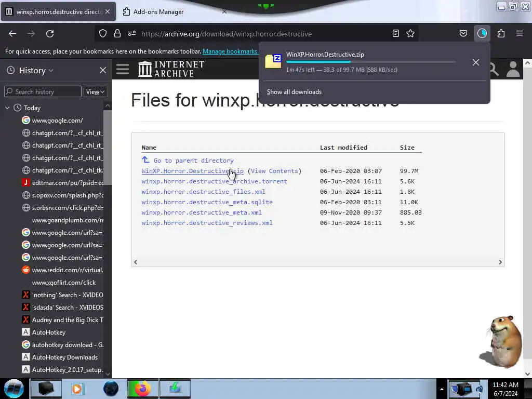Click WinXP.Horror.Destructive.zip file link

192,171
